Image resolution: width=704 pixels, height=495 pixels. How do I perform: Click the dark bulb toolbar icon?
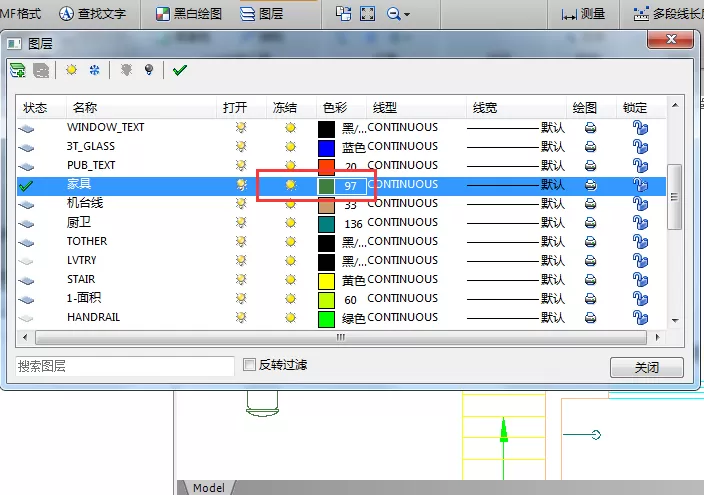149,70
